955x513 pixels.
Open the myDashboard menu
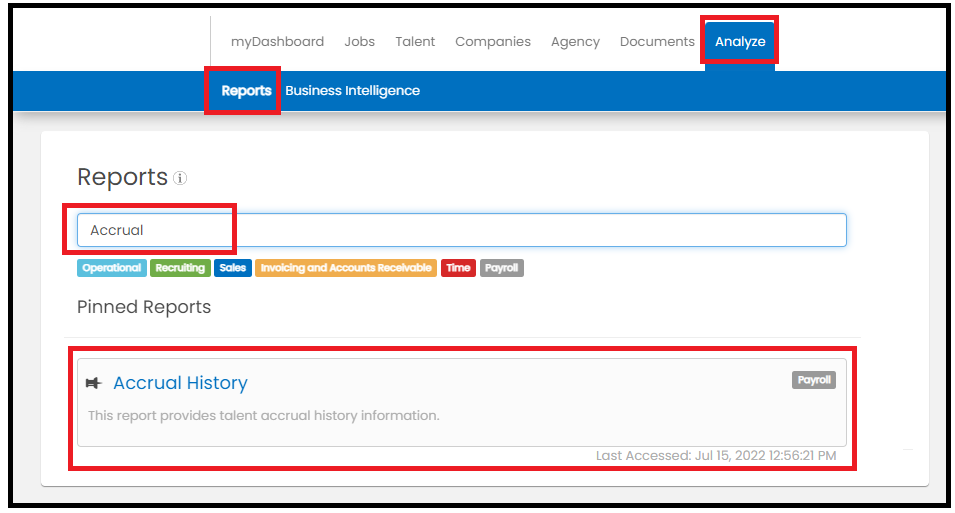277,41
